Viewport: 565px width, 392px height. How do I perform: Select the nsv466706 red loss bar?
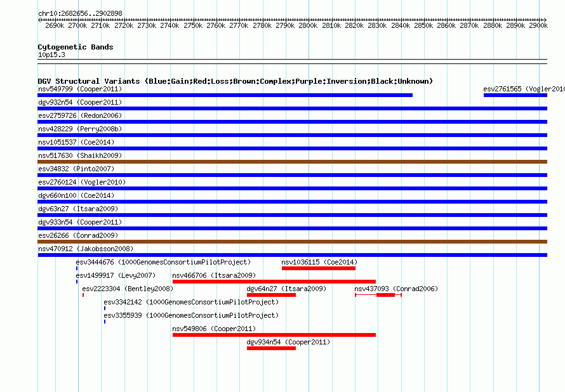274,282
